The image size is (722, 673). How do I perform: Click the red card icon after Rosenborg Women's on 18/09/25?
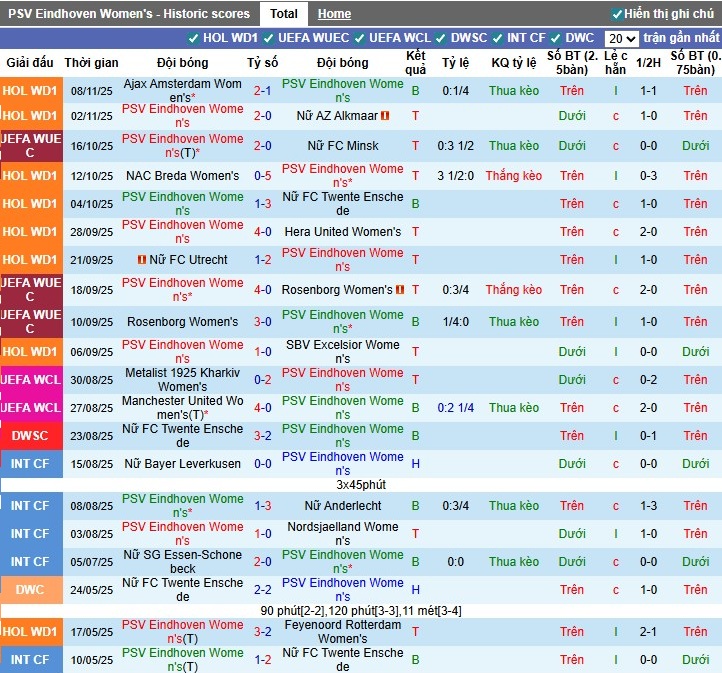[x=400, y=290]
